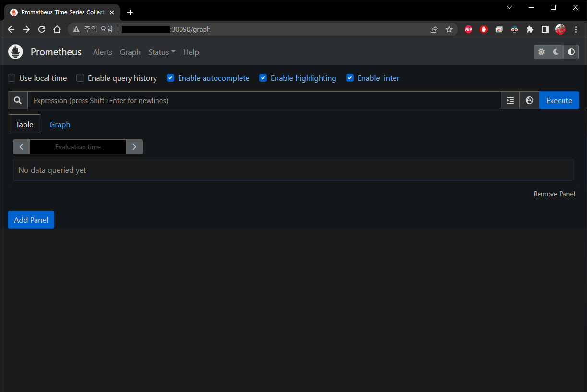
Task: Open the Alerts page
Action: tap(103, 52)
